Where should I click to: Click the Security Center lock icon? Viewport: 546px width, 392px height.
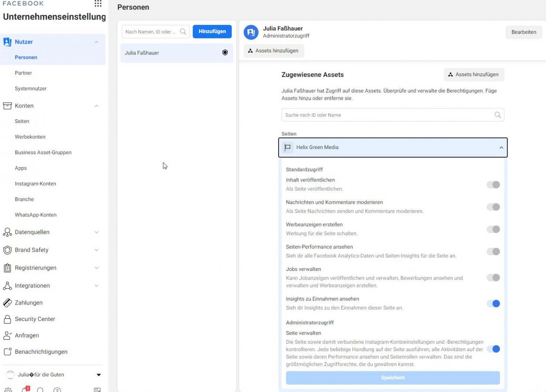coord(7,319)
